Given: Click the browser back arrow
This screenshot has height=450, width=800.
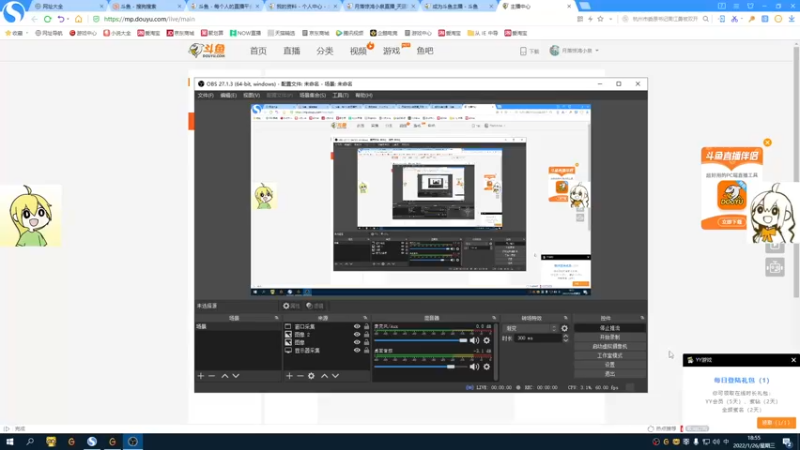Looking at the screenshot, I should tap(34, 19).
